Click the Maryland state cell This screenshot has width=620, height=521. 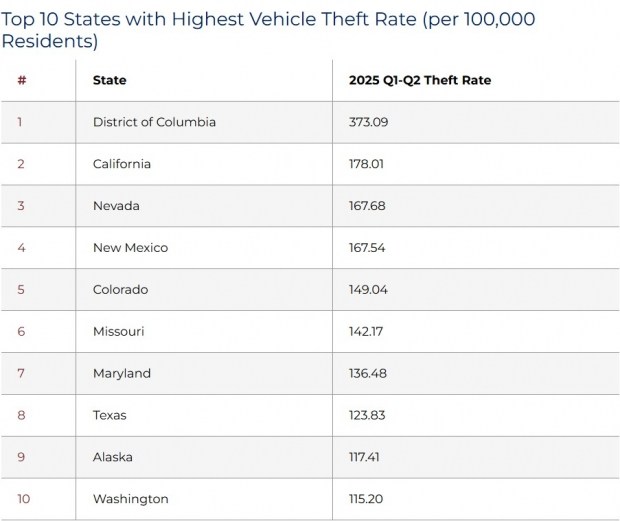pos(122,373)
